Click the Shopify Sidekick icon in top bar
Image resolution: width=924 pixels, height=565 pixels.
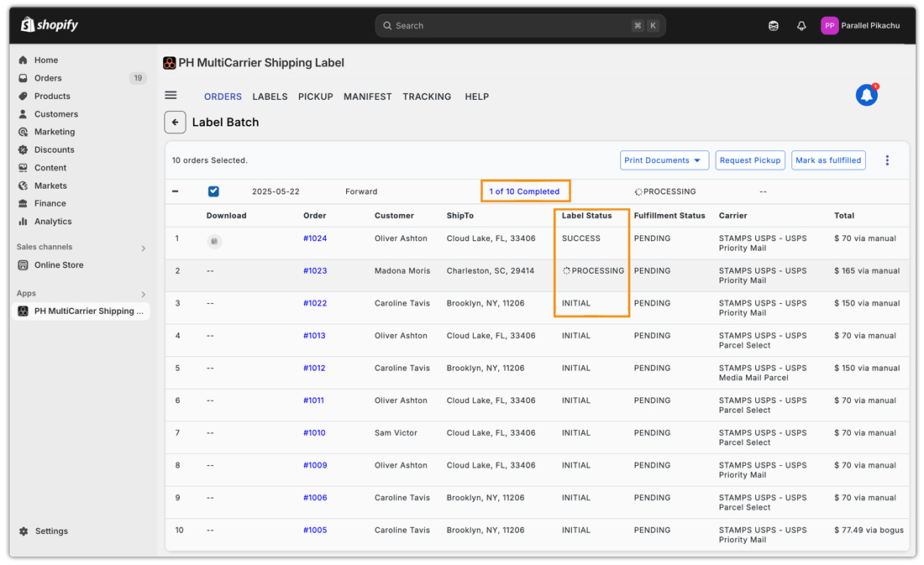[x=773, y=25]
